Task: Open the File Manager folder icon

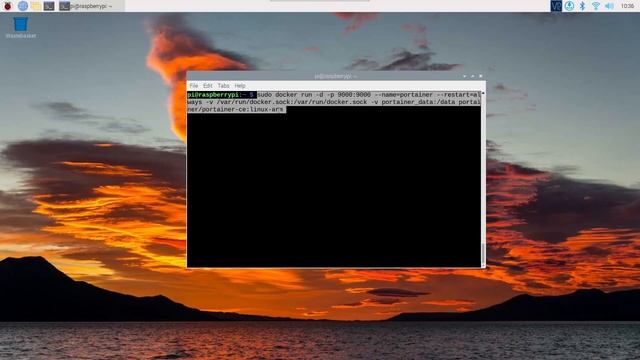Action: coord(36,6)
